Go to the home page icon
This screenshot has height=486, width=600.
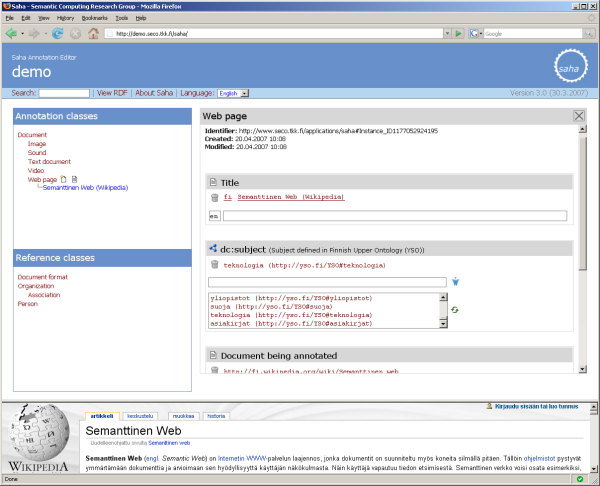[x=93, y=33]
